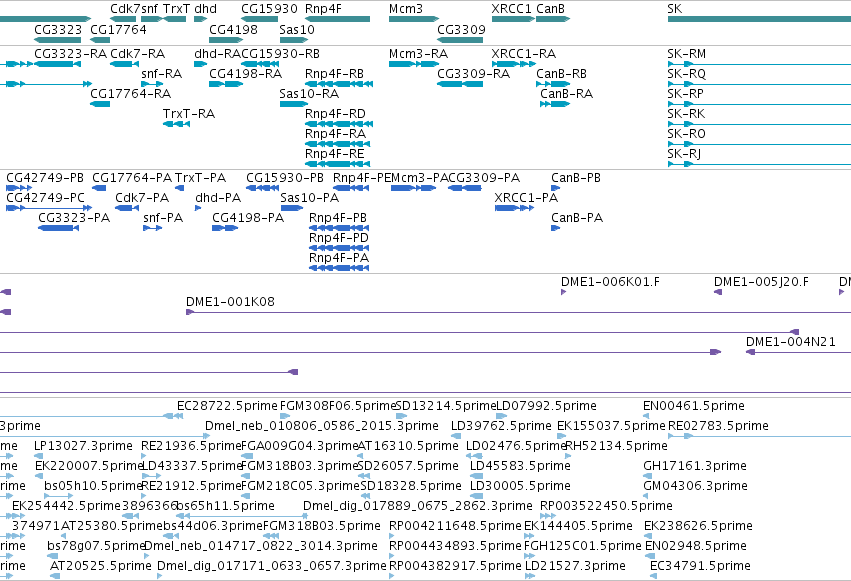Click transcript CanB-RB

pyautogui.click(x=552, y=84)
